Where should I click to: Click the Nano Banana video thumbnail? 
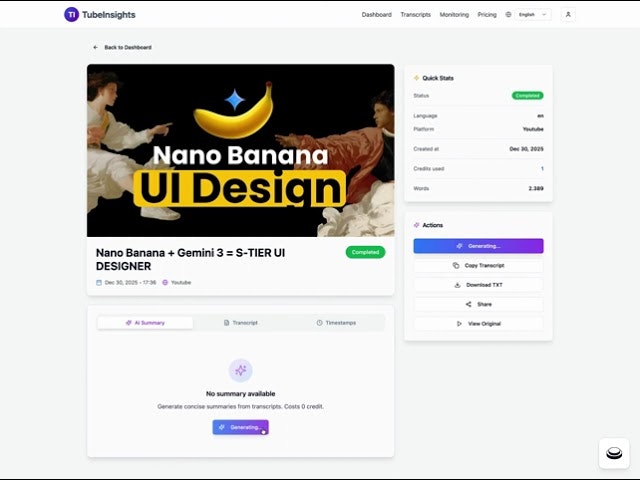(240, 150)
